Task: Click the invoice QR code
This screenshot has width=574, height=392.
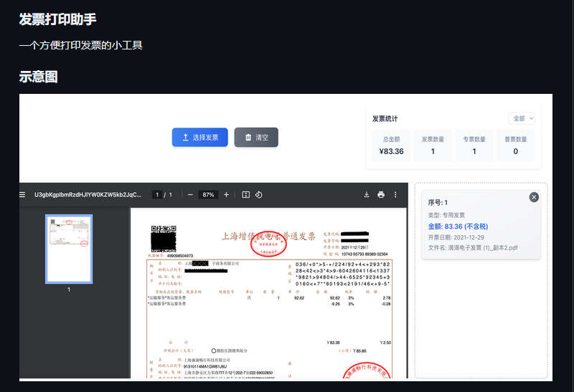Action: point(164,239)
